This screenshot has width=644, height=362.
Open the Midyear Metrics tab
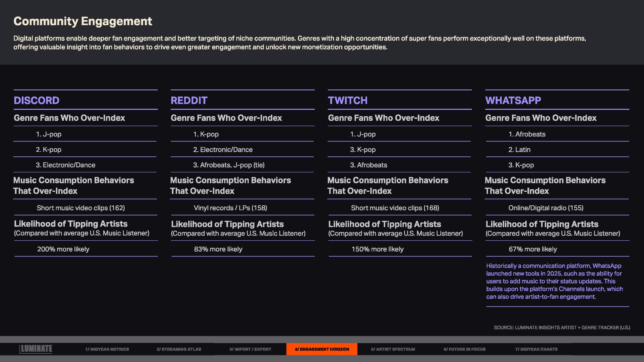coord(107,349)
